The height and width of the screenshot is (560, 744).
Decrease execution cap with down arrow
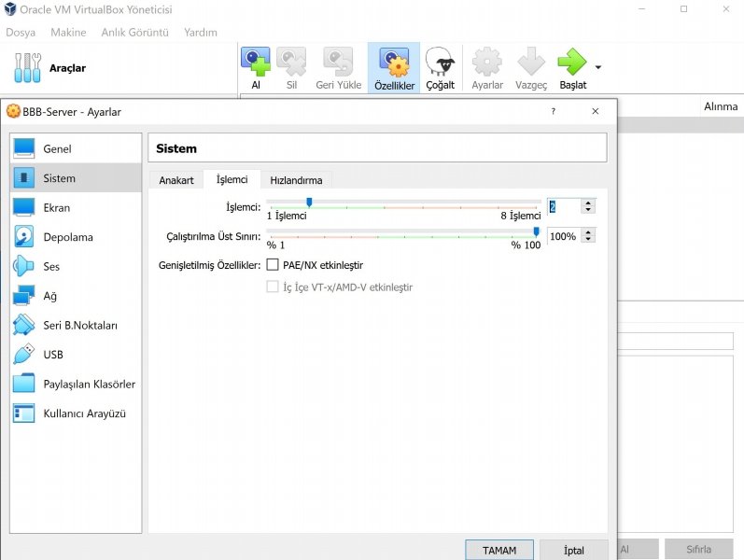tap(588, 241)
